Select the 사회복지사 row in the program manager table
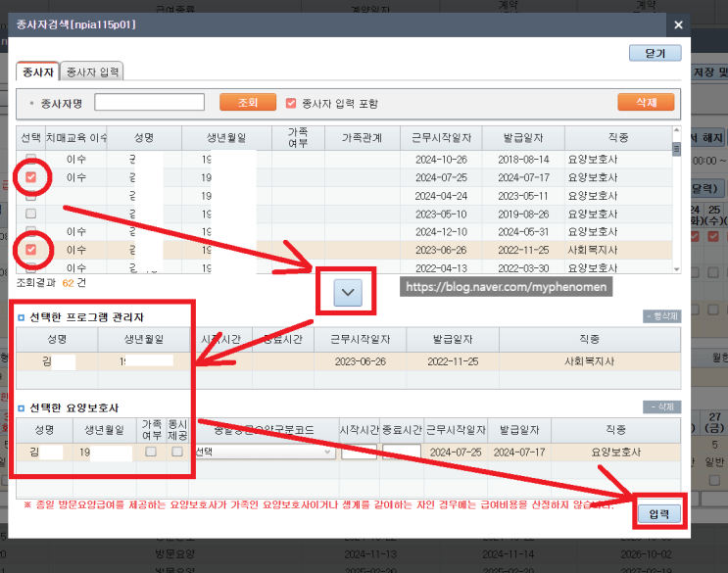728x573 pixels. [x=348, y=361]
